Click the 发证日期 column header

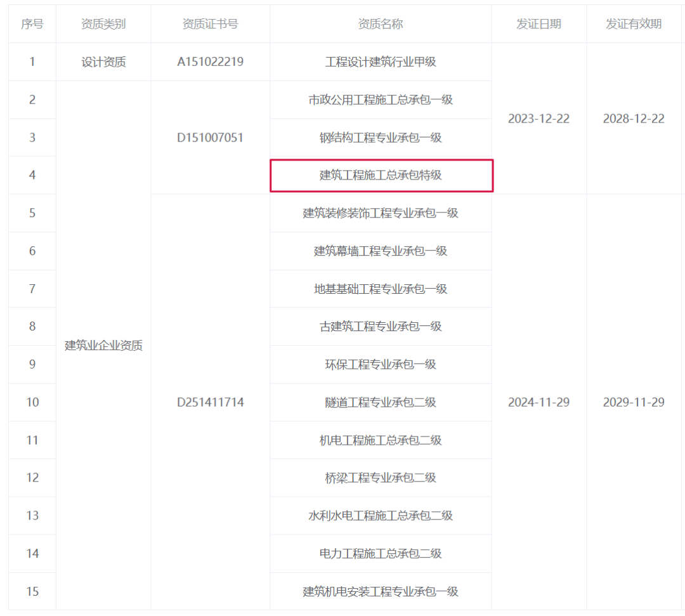click(538, 24)
